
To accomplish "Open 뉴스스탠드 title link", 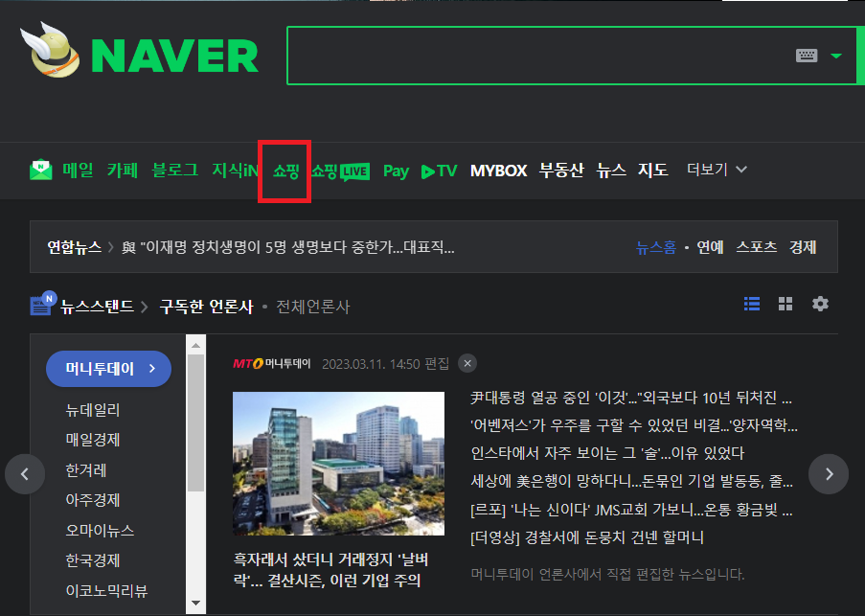I will (97, 307).
